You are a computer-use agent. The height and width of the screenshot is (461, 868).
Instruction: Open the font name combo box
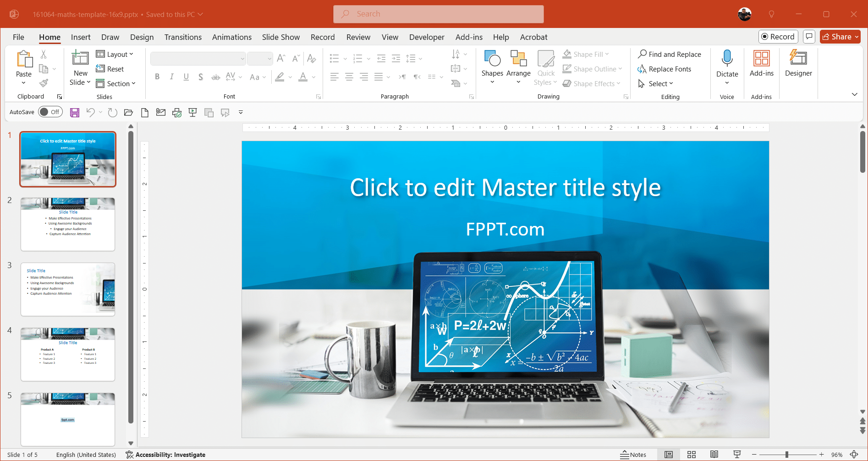198,58
